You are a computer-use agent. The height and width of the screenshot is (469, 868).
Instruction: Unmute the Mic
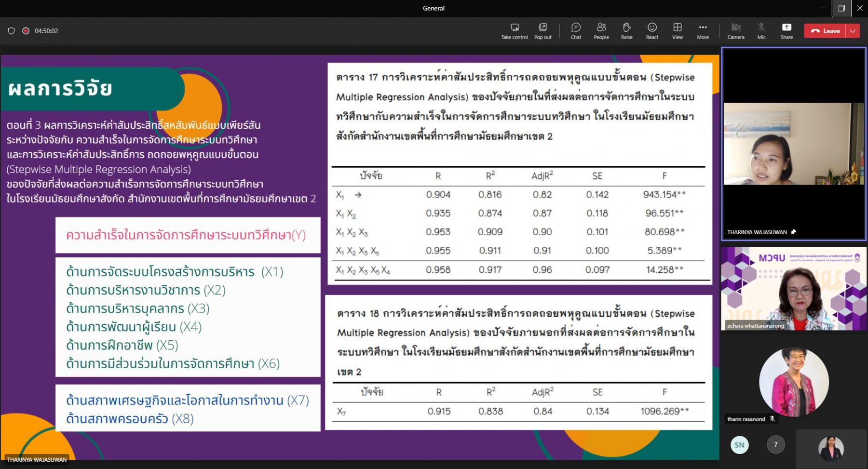(761, 31)
